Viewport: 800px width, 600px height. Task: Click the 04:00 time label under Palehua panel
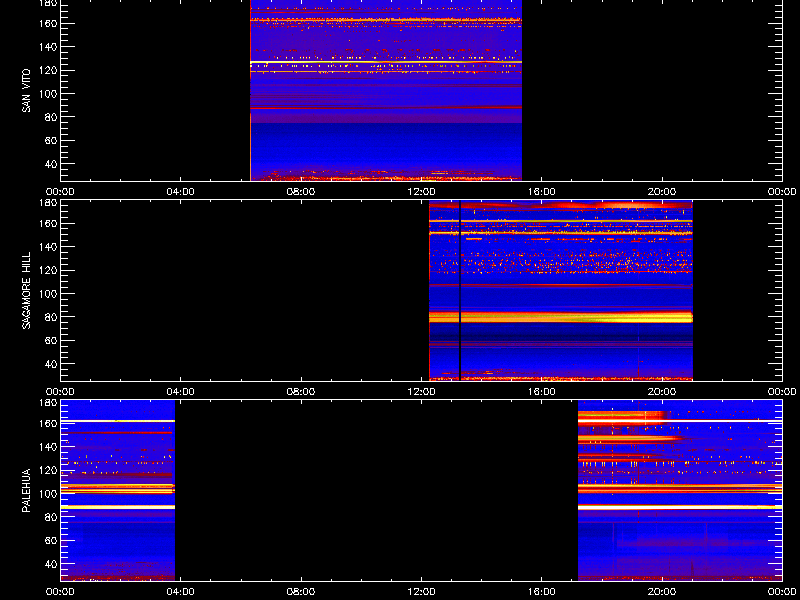(x=181, y=592)
